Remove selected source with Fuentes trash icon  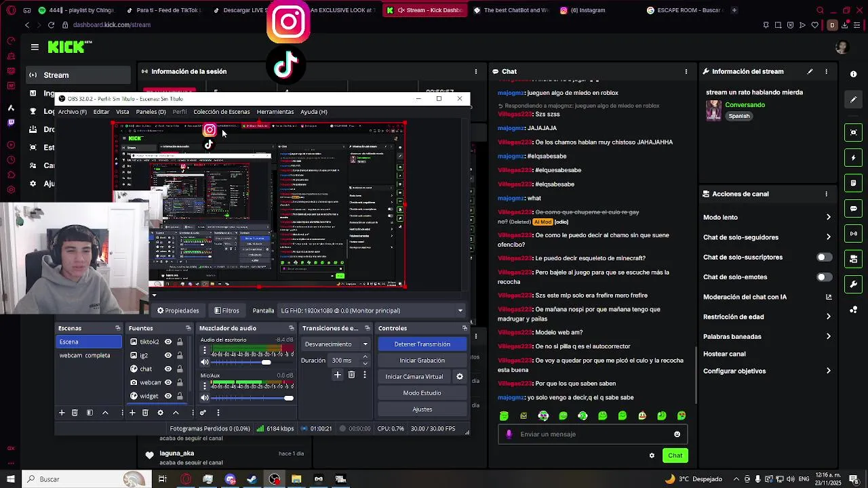[145, 413]
